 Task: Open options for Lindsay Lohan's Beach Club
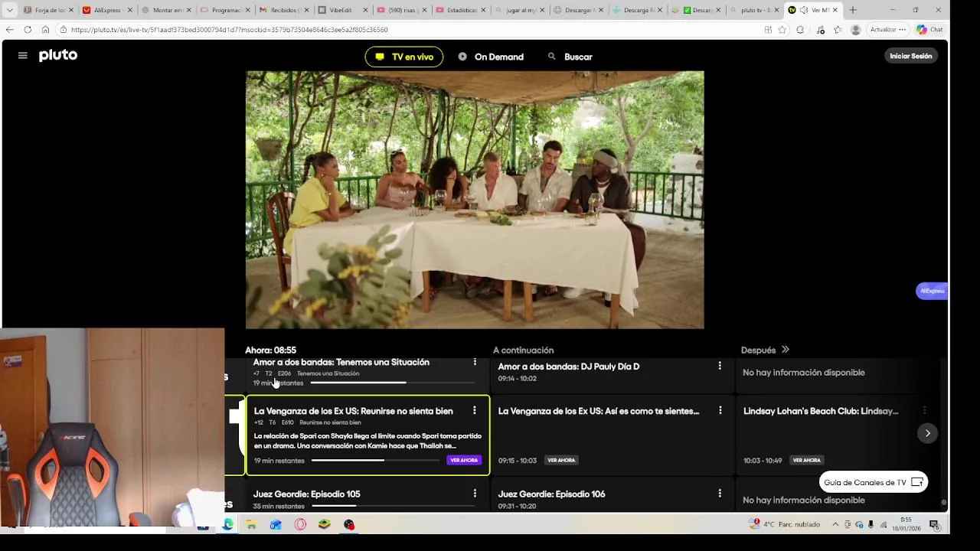[x=925, y=410]
